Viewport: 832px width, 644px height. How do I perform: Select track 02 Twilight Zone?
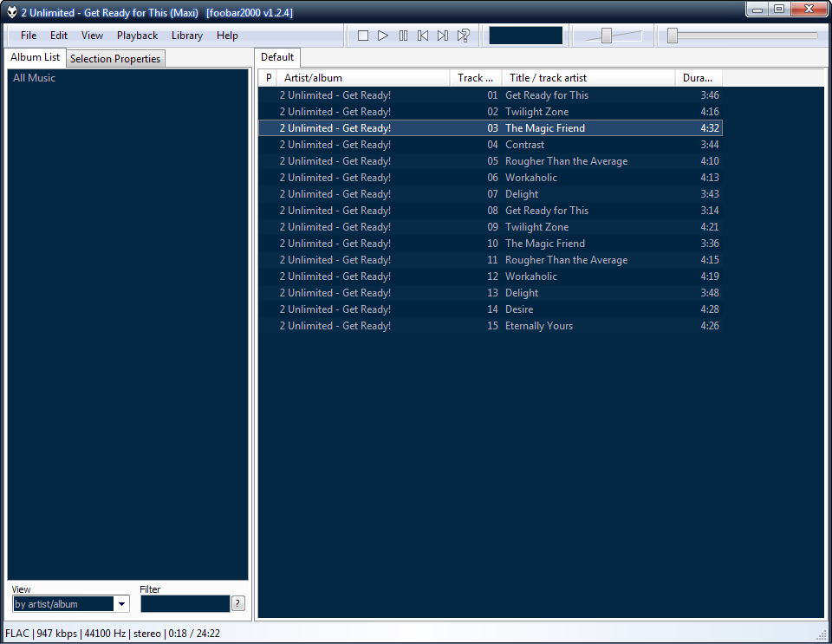click(x=491, y=112)
